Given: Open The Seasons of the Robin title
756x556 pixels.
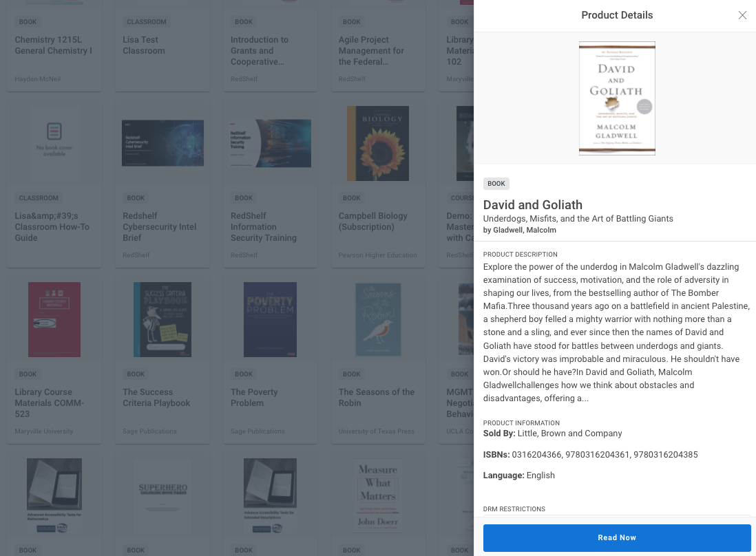Looking at the screenshot, I should (377, 398).
